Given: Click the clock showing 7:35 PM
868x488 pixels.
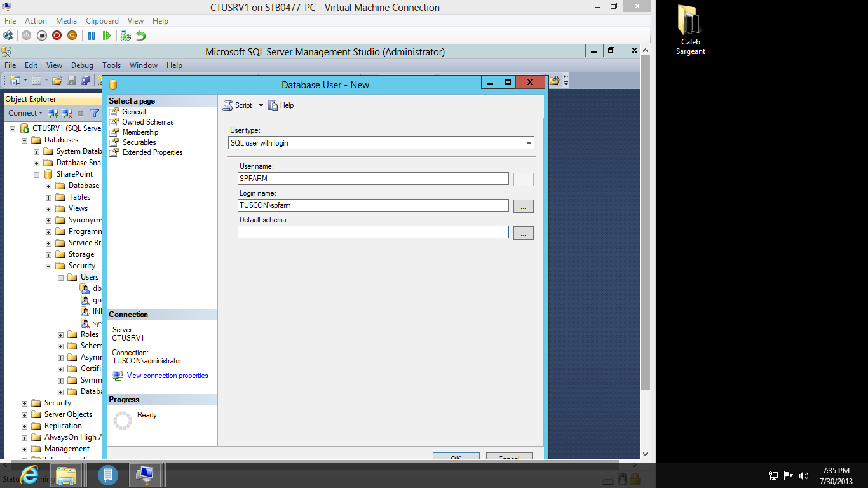Looking at the screenshot, I should coord(836,471).
